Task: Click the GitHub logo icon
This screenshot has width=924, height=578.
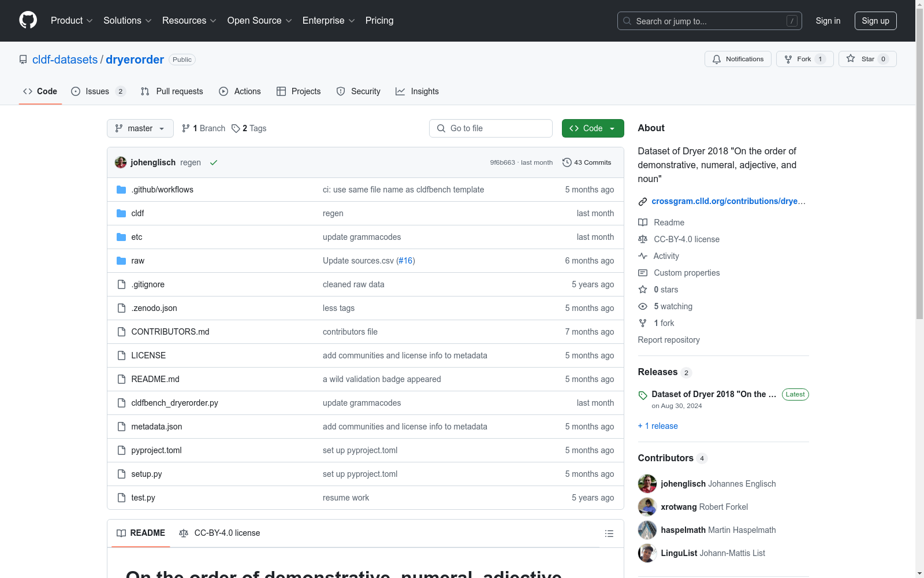Action: coord(28,20)
